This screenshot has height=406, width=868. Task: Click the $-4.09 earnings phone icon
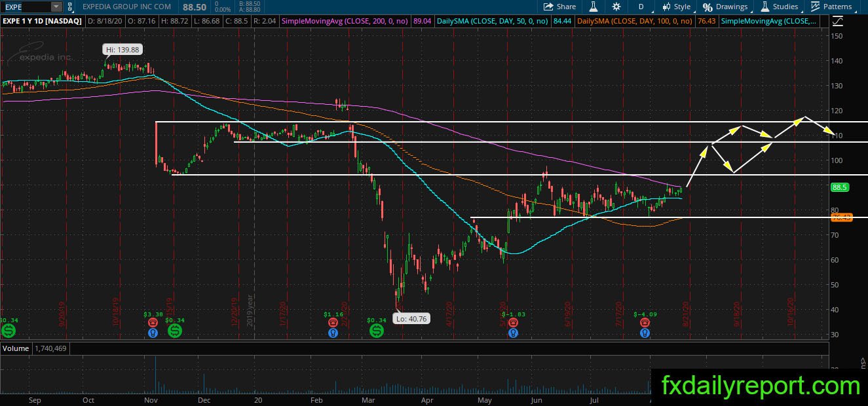645,323
